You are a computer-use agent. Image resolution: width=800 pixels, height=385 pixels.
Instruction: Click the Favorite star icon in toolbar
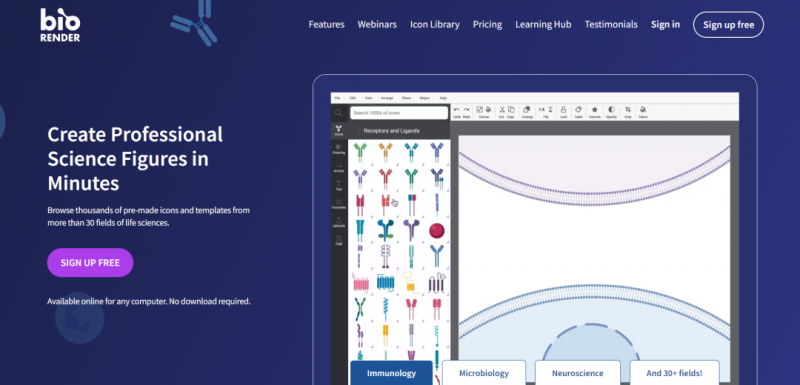(x=594, y=110)
